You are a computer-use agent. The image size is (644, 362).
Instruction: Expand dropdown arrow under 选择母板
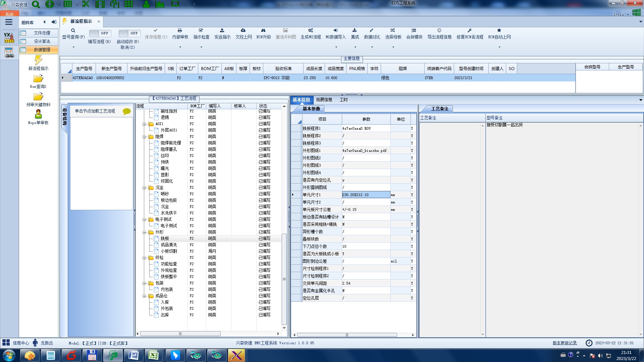click(x=393, y=47)
